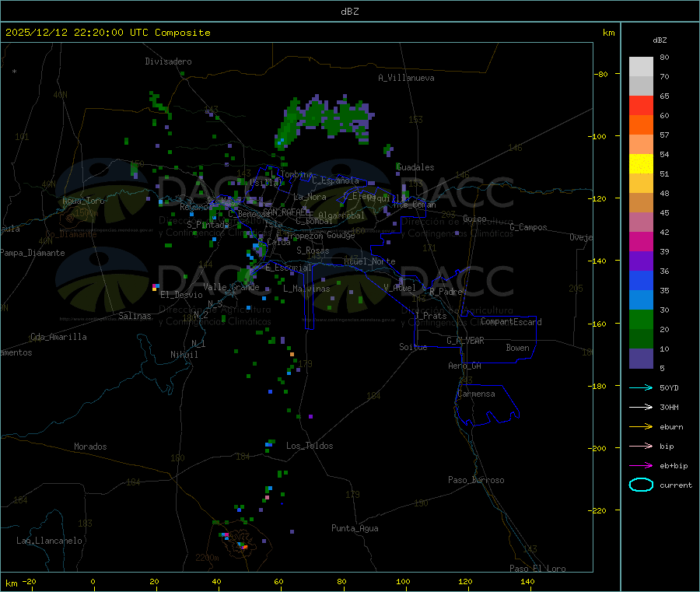Select the bright green 20–30 dBZ swatch
Screen dimensions: 700x592
pos(641,319)
